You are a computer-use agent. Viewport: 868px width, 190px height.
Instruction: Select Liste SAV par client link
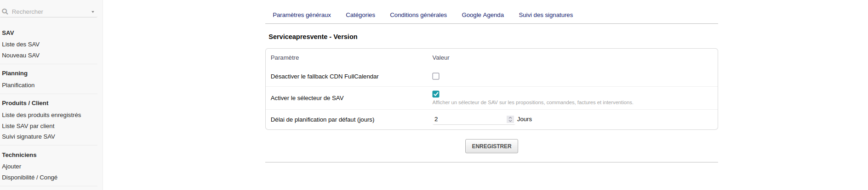[28, 126]
